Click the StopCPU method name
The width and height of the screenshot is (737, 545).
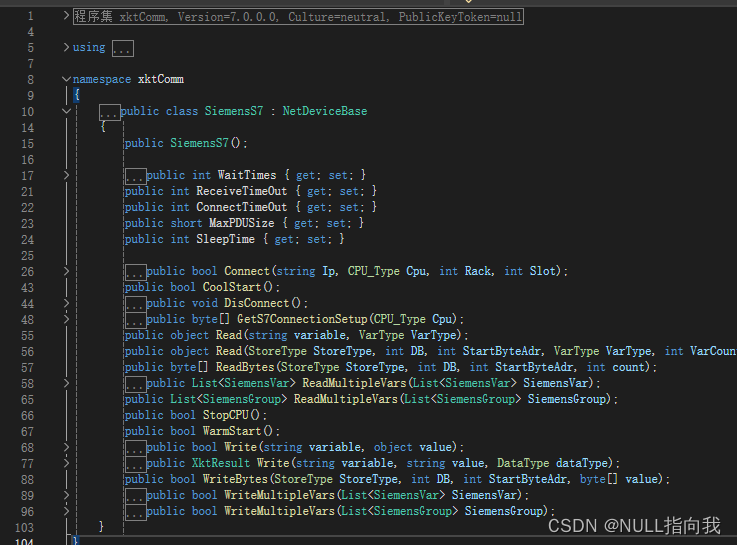pyautogui.click(x=225, y=415)
